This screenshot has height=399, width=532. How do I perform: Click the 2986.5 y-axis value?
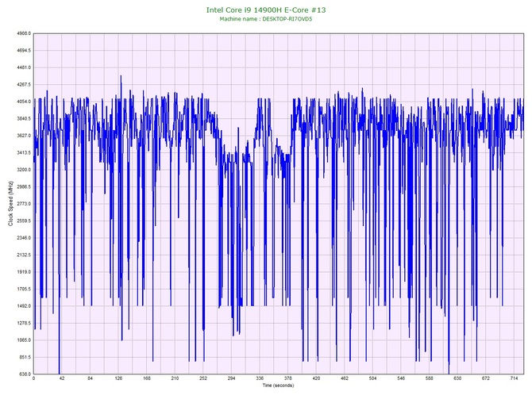coord(24,186)
